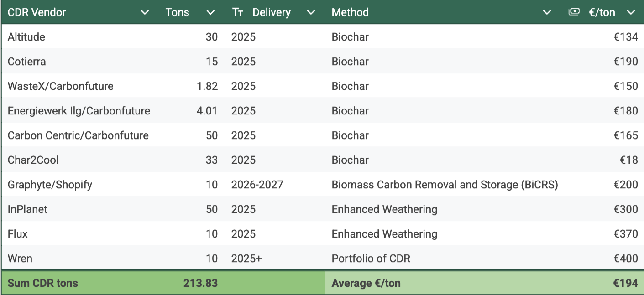The width and height of the screenshot is (644, 295).
Task: Select the Energiewerk Ilg/Carbonfuture vendor cell
Action: [79, 111]
